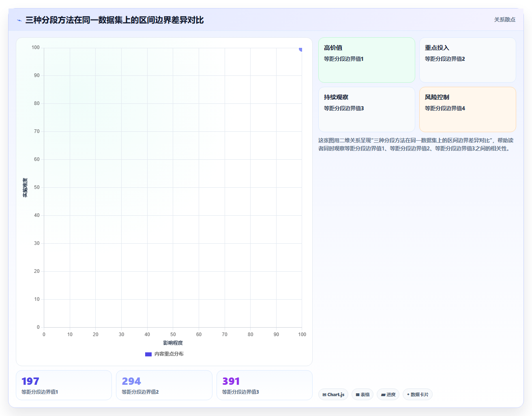Click 等距分段边界值4 text in 风险控制 card
This screenshot has height=416, width=532.
click(445, 108)
